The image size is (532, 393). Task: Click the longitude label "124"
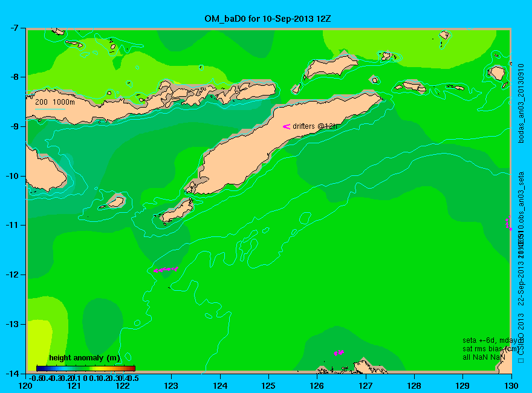pyautogui.click(x=220, y=386)
